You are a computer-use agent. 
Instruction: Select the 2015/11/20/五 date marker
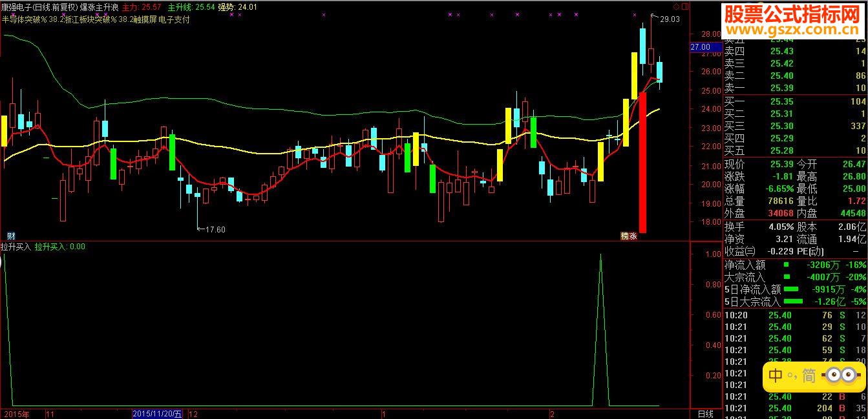158,413
